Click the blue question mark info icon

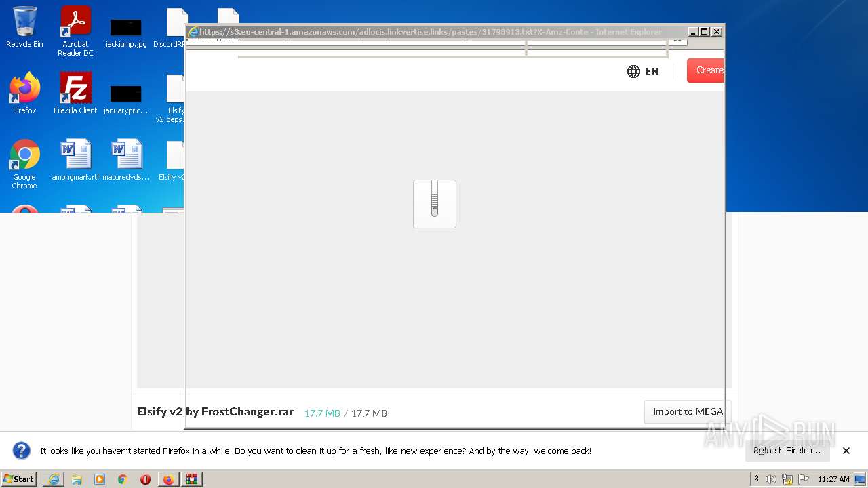[x=22, y=451]
